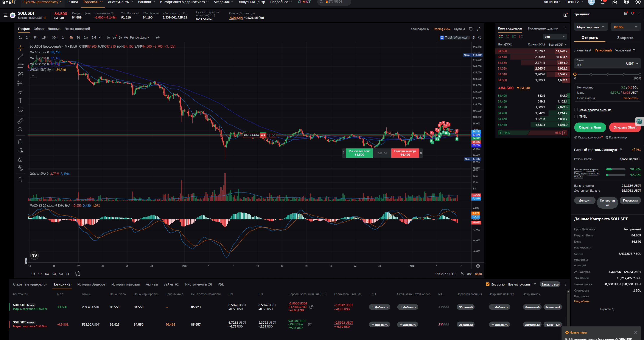
Task: Click the Закрыть все button
Action: point(550,284)
